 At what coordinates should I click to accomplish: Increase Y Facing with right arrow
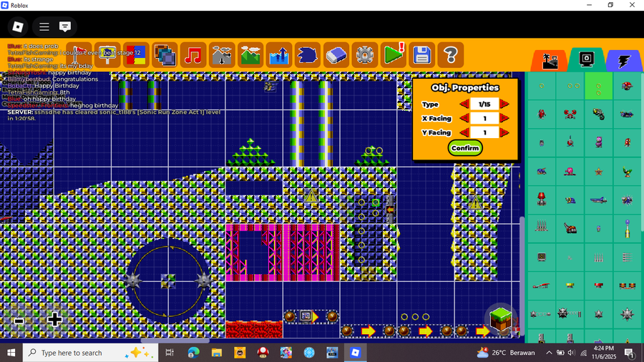(504, 132)
